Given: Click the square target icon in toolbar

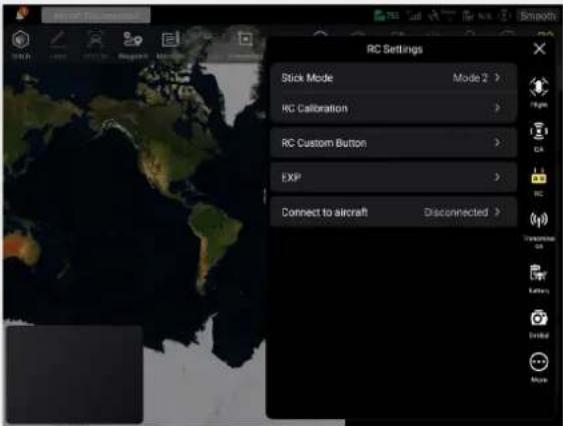Looking at the screenshot, I should 245,40.
